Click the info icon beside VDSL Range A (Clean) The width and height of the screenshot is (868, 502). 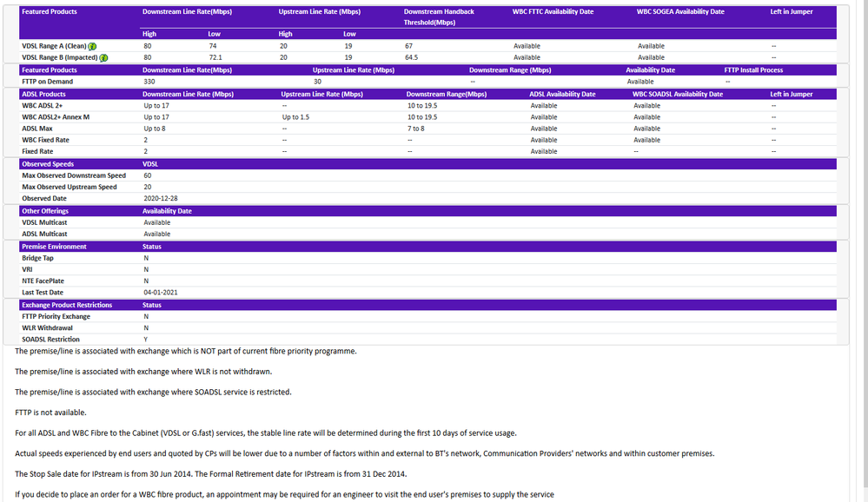pyautogui.click(x=93, y=45)
